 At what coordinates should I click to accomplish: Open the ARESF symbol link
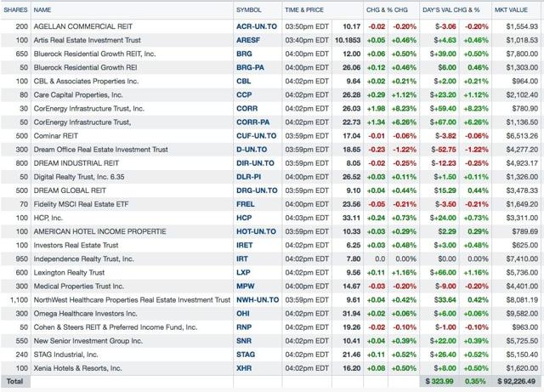(x=248, y=40)
